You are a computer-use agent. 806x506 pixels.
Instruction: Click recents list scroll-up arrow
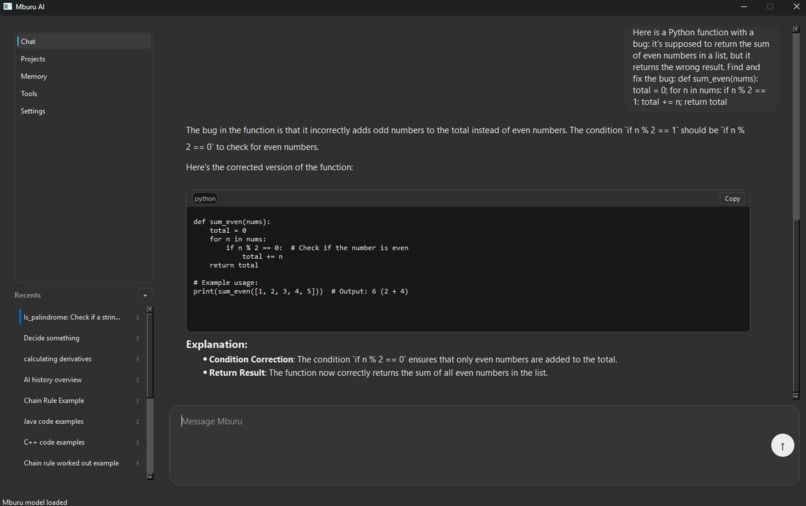(150, 309)
